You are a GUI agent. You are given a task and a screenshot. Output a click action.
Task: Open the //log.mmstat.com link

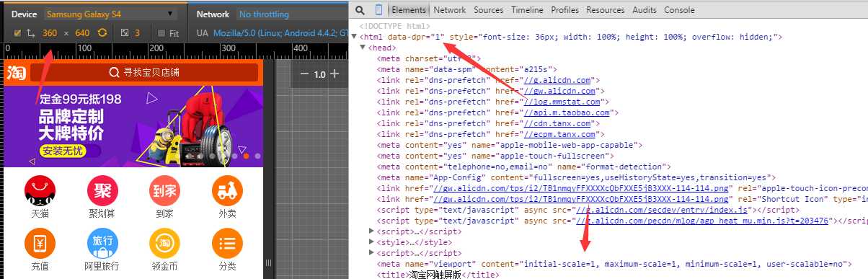click(562, 102)
